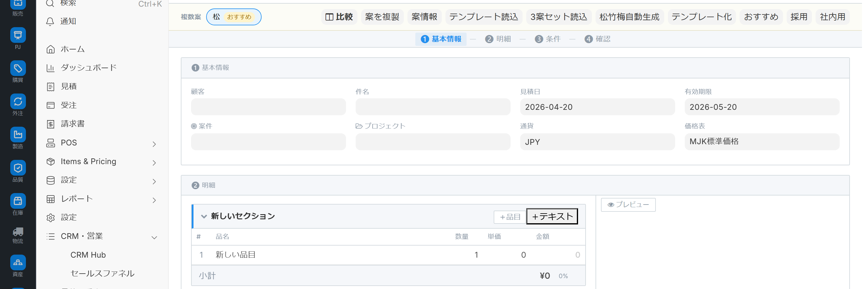Click the 松竹梅自動生成 button
868x289 pixels.
[x=629, y=17]
